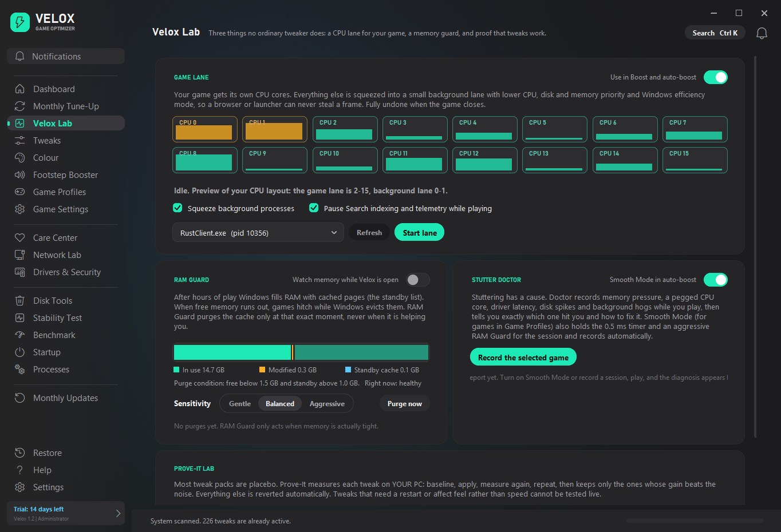Click the Start lane button
This screenshot has height=532, width=781.
click(420, 233)
